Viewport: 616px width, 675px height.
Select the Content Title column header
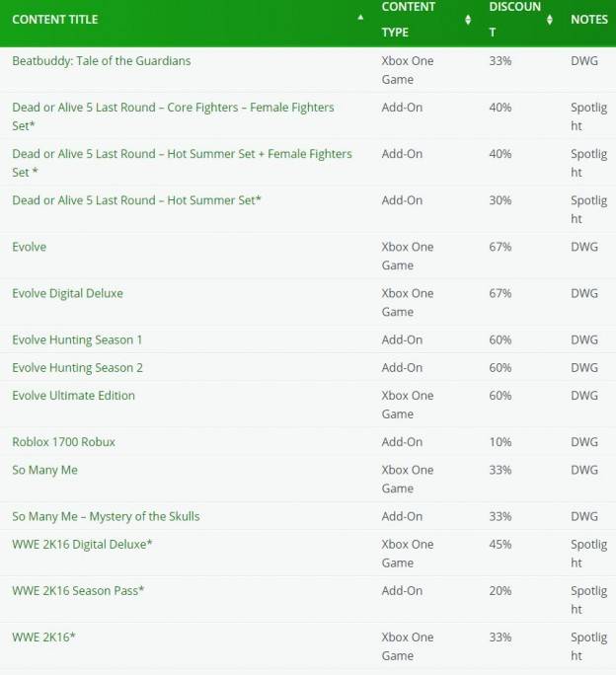pos(55,20)
